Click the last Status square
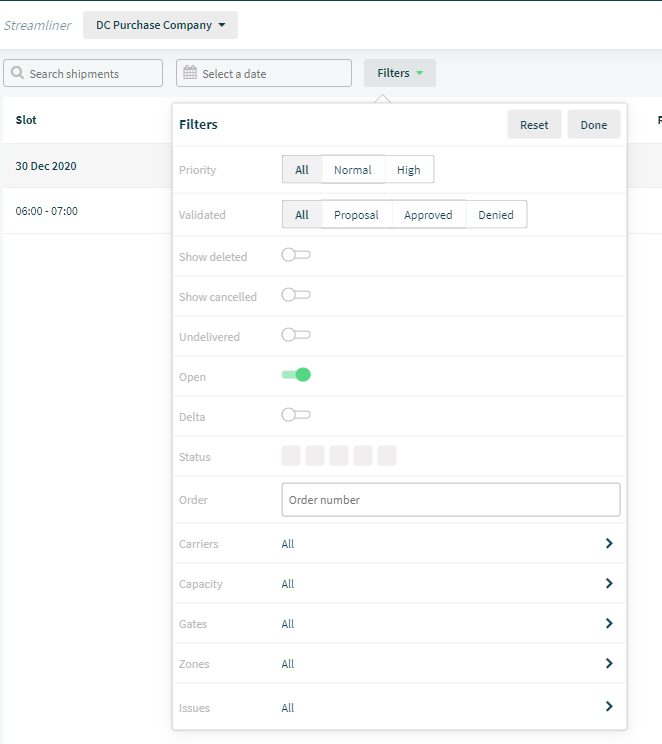Image resolution: width=662 pixels, height=744 pixels. click(387, 456)
